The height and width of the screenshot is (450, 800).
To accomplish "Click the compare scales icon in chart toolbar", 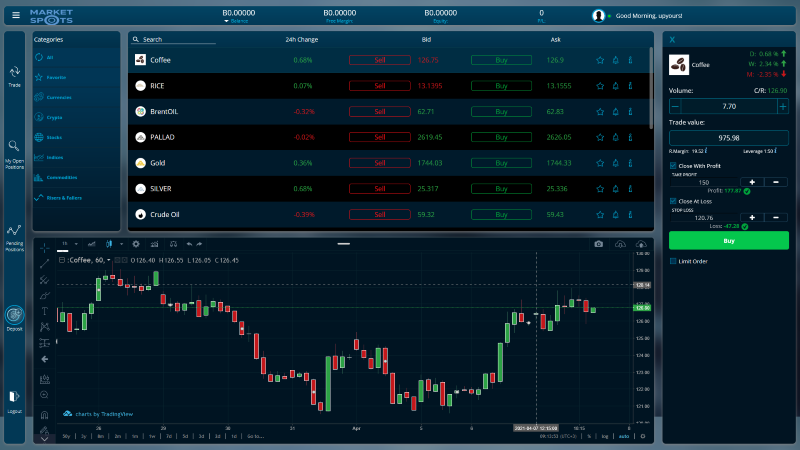I will (173, 244).
